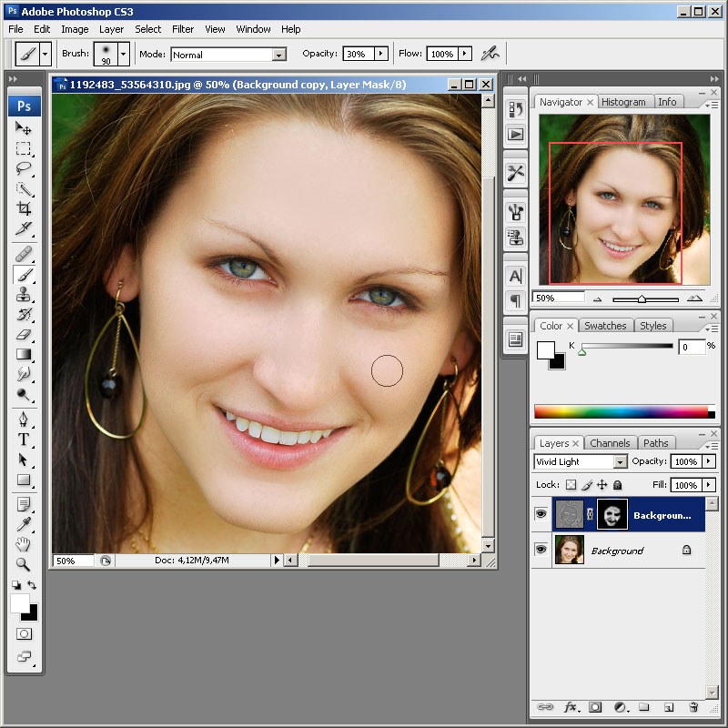Select the Hand tool

tap(24, 543)
